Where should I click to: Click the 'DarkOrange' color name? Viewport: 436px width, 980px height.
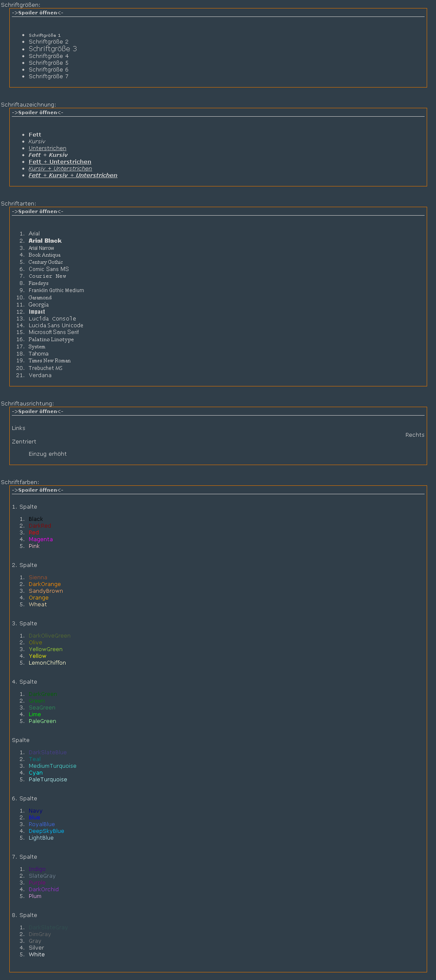tap(45, 584)
